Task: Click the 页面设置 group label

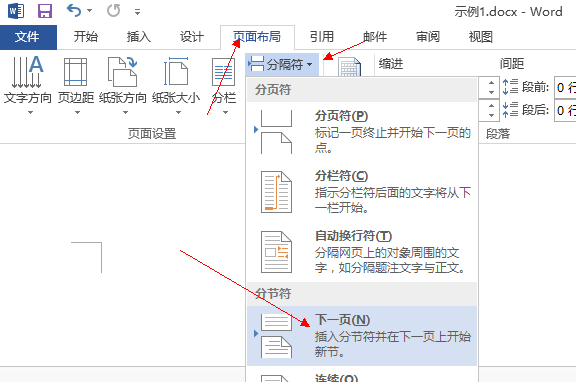Action: [152, 133]
